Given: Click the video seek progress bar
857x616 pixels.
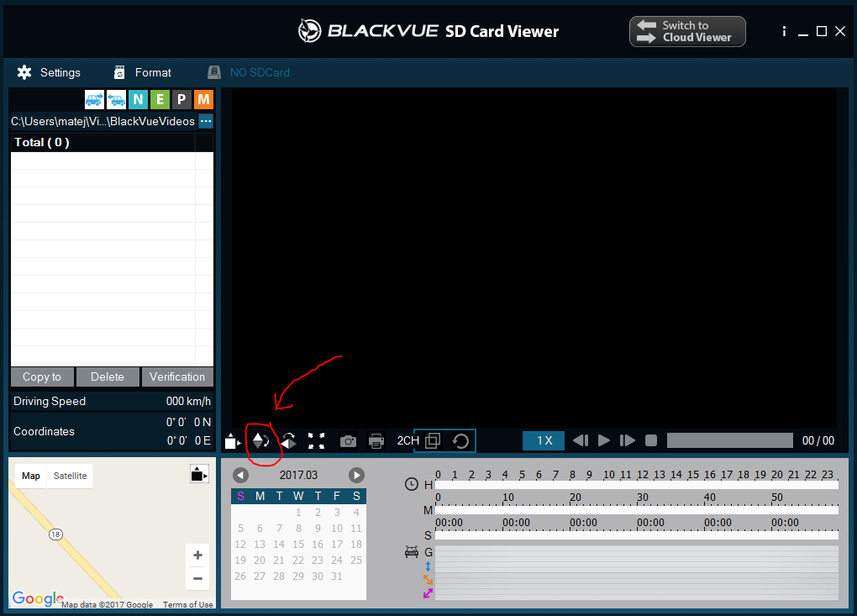Looking at the screenshot, I should [729, 440].
